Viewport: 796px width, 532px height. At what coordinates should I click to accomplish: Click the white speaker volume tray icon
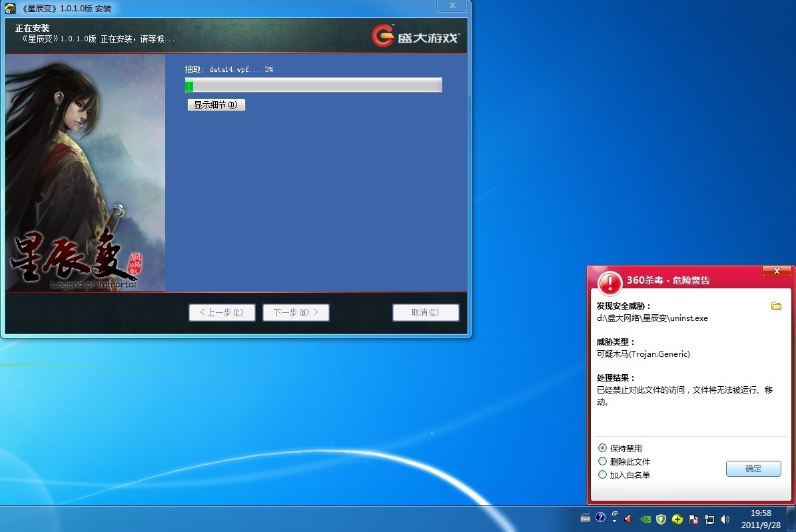click(x=725, y=519)
